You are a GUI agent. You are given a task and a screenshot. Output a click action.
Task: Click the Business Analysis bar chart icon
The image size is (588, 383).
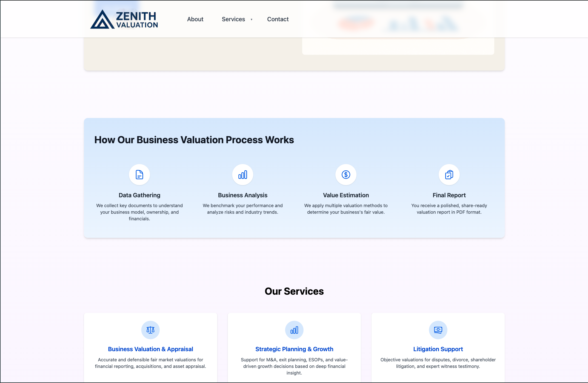(x=243, y=174)
